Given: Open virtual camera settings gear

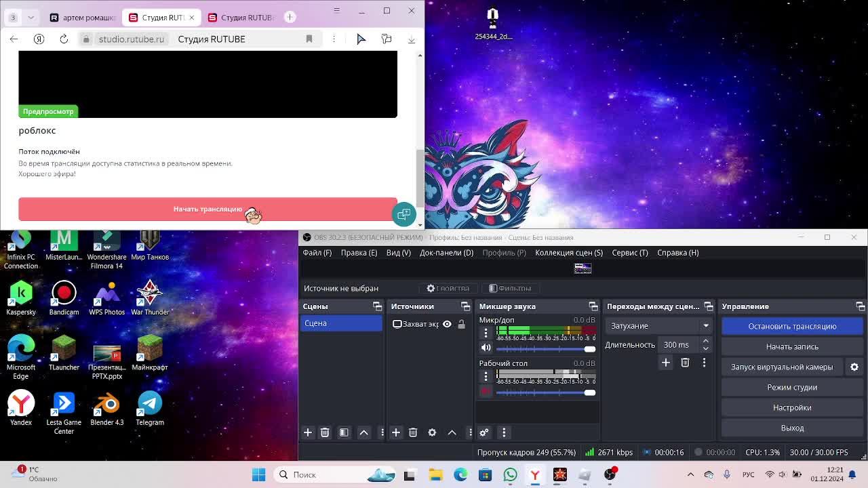Looking at the screenshot, I should click(x=854, y=367).
